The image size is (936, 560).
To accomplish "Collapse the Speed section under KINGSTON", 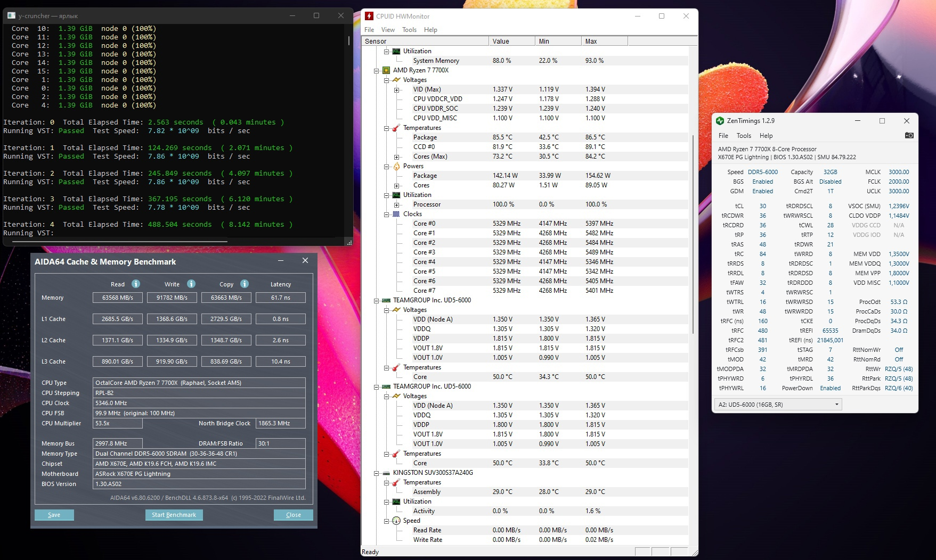I will click(x=387, y=521).
